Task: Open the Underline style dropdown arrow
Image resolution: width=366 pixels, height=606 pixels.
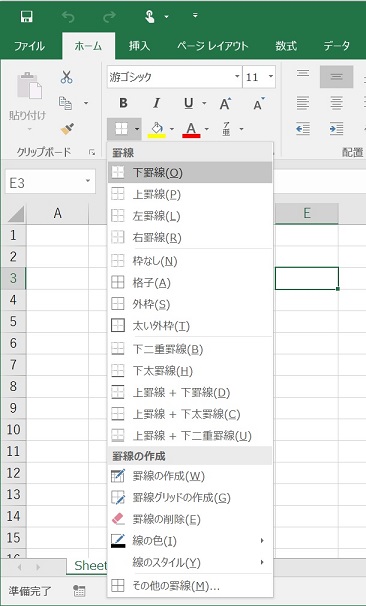Action: 204,104
